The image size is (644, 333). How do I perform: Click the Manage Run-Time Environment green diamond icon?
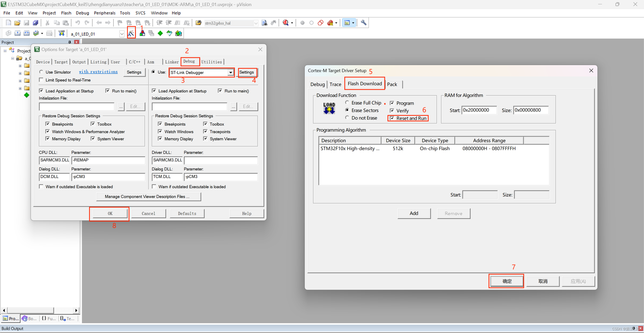[160, 33]
